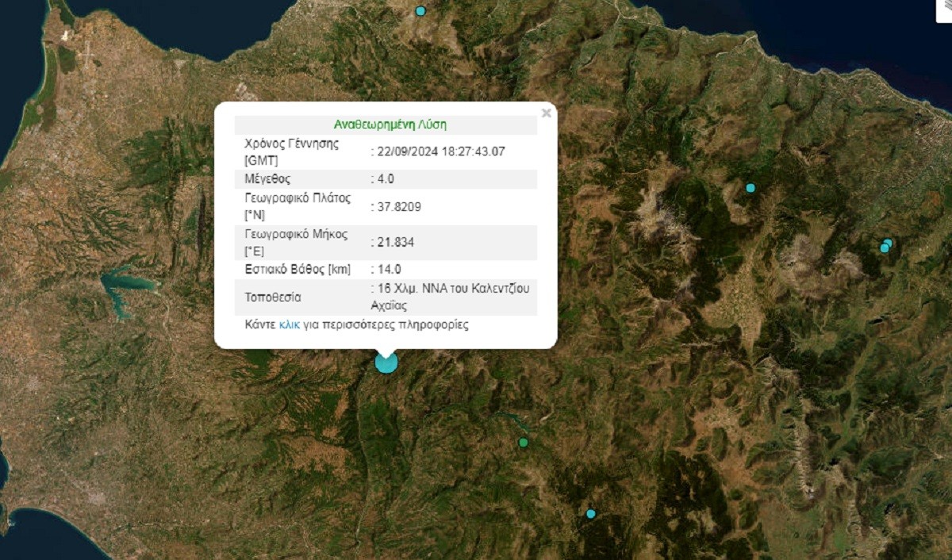Open the "κλικ" link for more information
The image size is (952, 560).
click(x=290, y=324)
